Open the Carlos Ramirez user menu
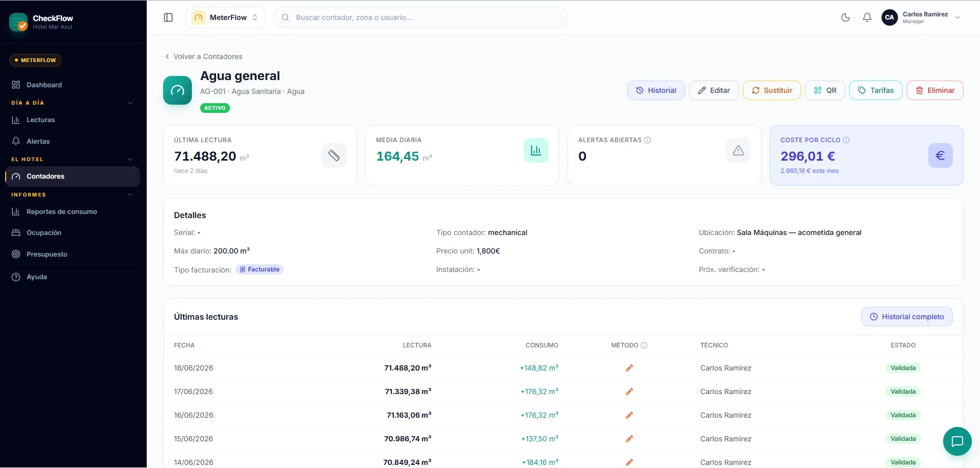The width and height of the screenshot is (980, 468). click(x=922, y=17)
